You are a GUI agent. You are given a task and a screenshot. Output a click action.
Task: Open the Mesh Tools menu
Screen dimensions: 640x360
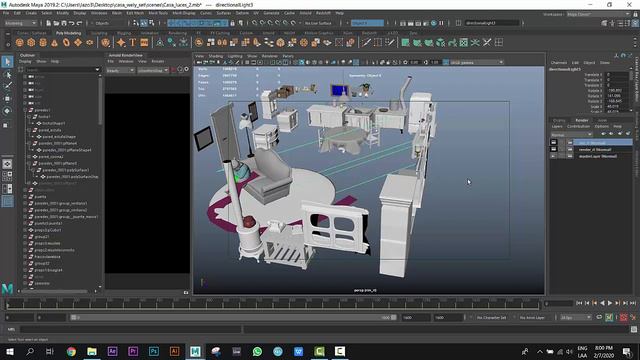tap(158, 13)
